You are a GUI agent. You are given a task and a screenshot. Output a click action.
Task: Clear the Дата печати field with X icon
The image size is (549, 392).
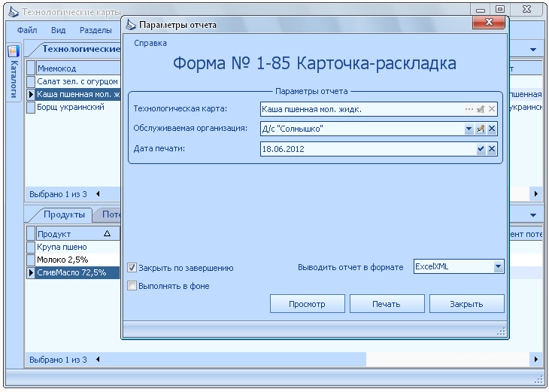(x=492, y=149)
